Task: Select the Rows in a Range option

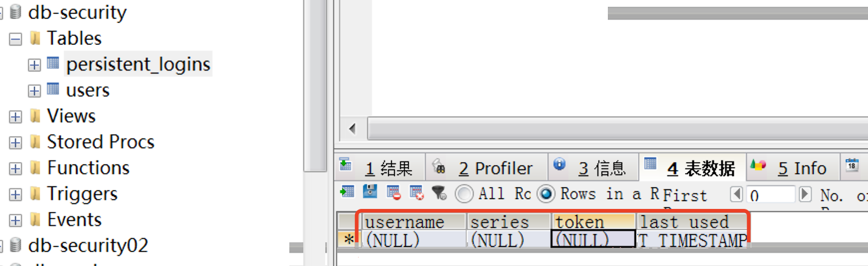Action: coord(546,194)
